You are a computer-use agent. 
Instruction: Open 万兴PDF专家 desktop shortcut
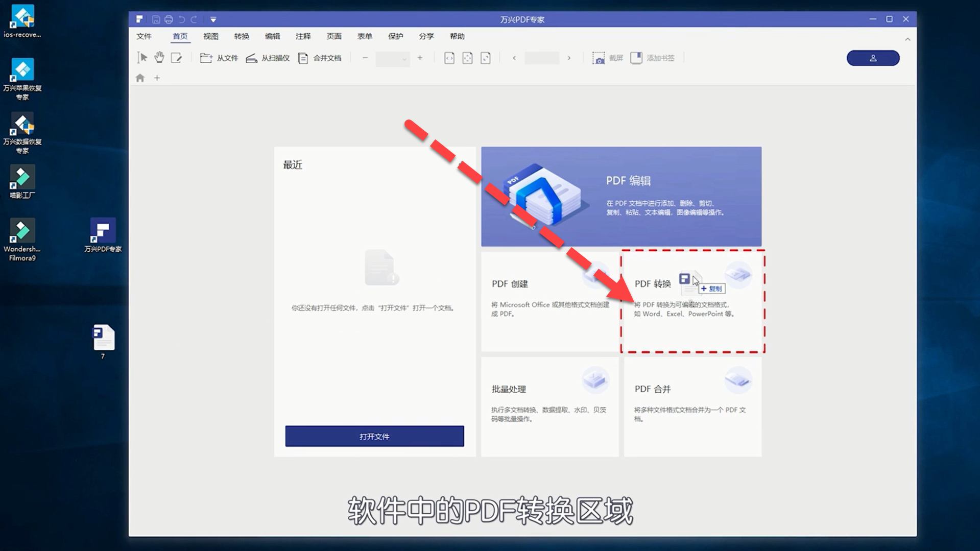(x=103, y=235)
